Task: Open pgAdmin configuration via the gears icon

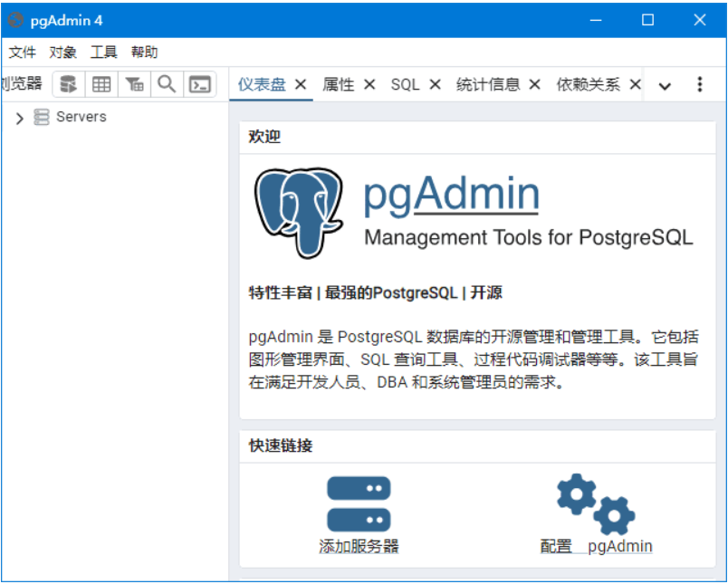Action: pyautogui.click(x=594, y=503)
